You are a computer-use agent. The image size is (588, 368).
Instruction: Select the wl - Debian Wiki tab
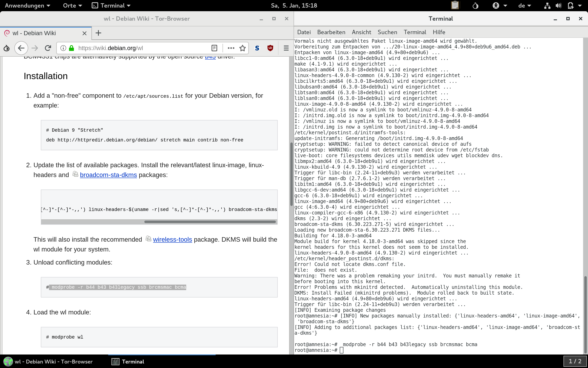tap(46, 33)
